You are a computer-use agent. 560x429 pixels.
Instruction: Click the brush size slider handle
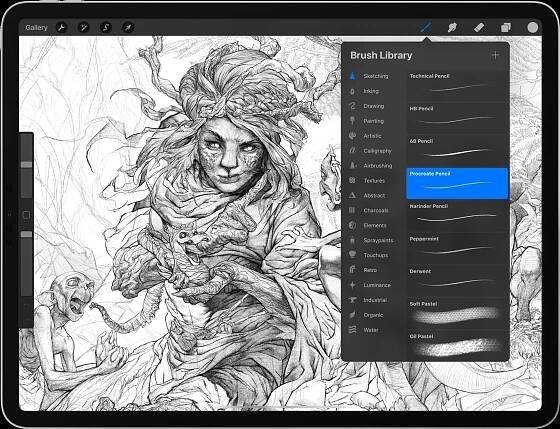tap(26, 165)
